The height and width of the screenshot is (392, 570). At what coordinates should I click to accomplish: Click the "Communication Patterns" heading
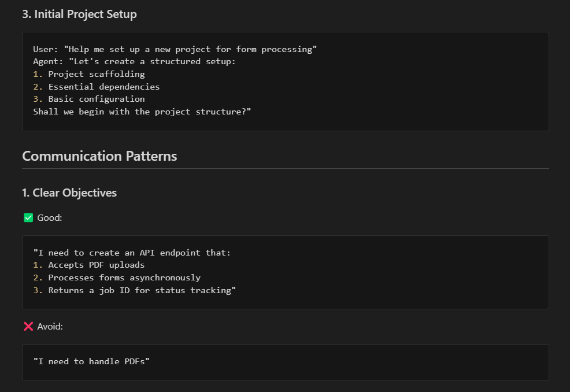99,156
